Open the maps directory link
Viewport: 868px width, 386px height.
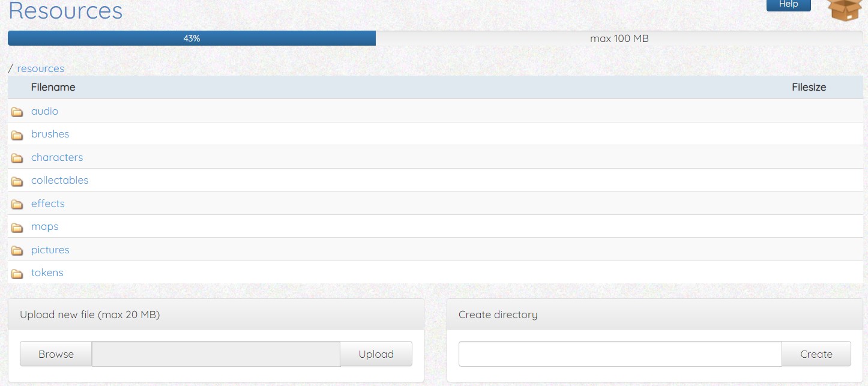tap(44, 226)
